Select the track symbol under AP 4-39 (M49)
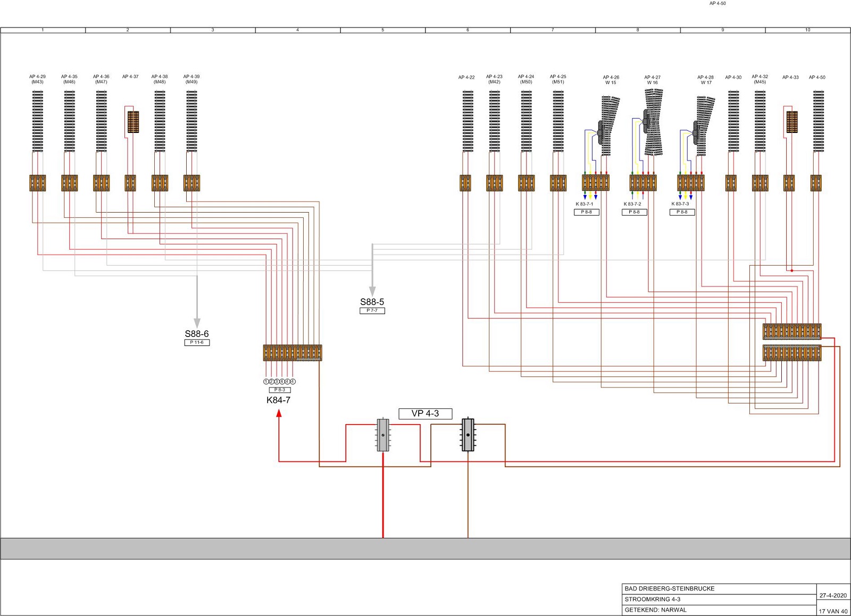 tap(191, 121)
